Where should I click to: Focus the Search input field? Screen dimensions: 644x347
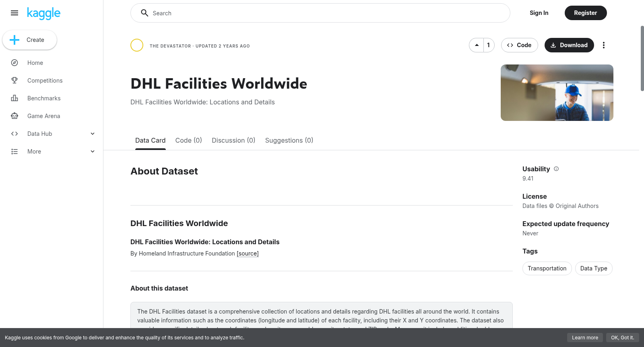(x=320, y=13)
